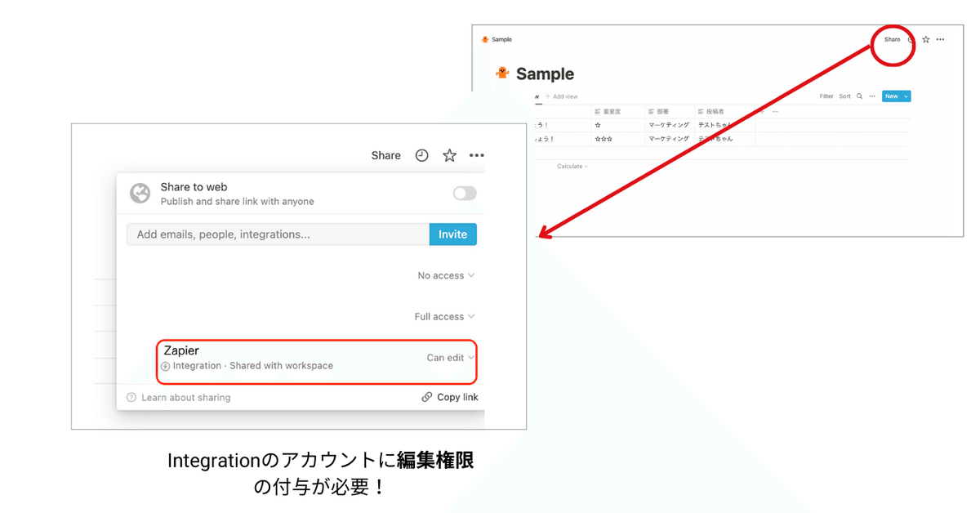Click the large Sample title emoji icon
Screen dimensions: 980x513
pos(503,73)
